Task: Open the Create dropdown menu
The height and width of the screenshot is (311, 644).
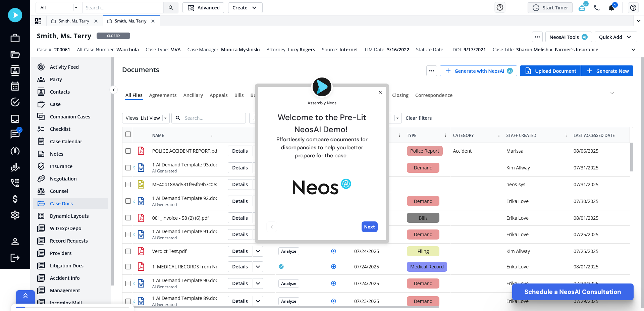Action: (245, 8)
